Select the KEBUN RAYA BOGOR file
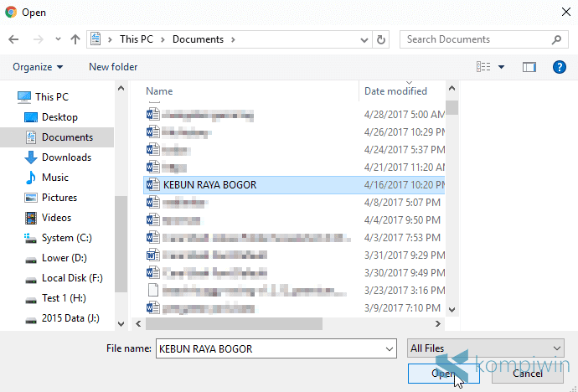 tap(209, 185)
